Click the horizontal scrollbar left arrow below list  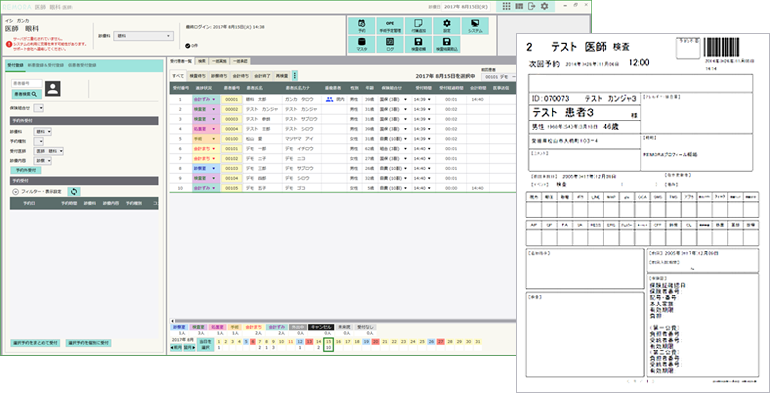171,320
